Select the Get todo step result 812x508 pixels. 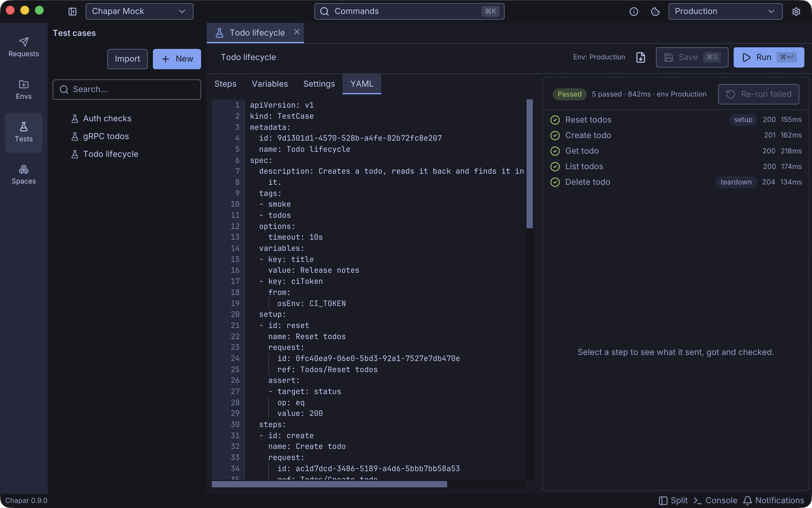[x=676, y=151]
